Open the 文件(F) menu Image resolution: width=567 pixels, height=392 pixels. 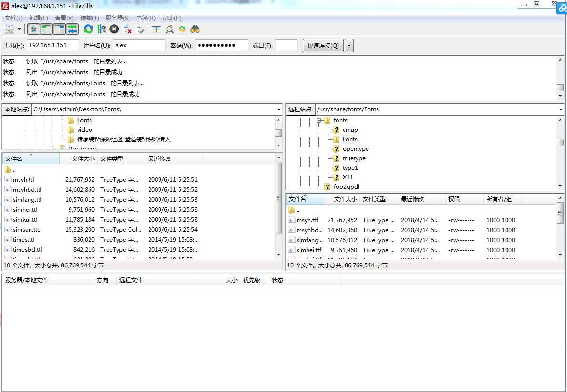(x=13, y=18)
